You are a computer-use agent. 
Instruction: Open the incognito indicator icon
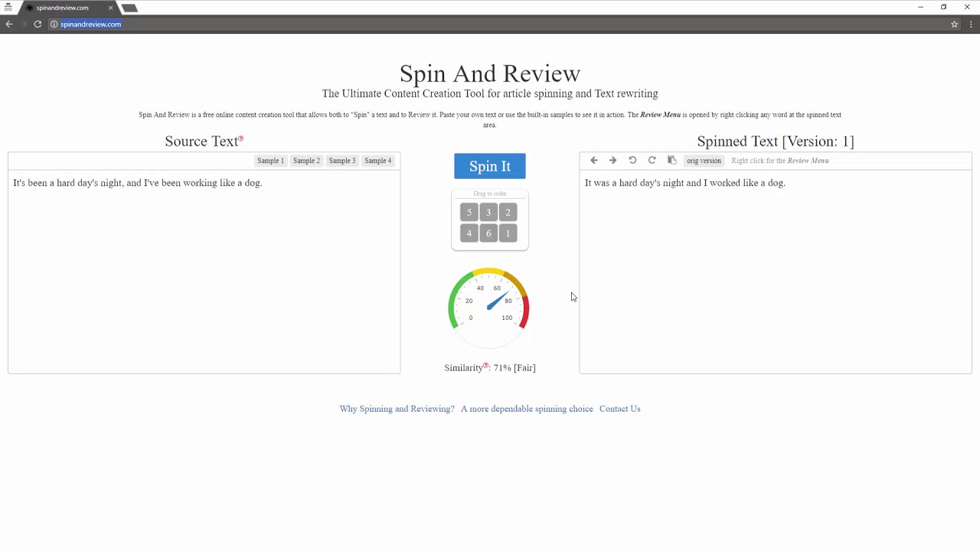[8, 8]
